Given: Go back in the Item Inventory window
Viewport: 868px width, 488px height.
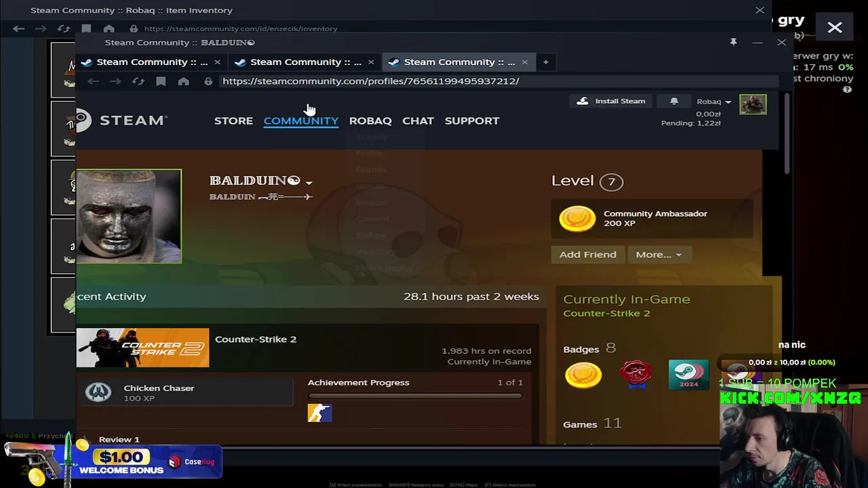Looking at the screenshot, I should 19,28.
